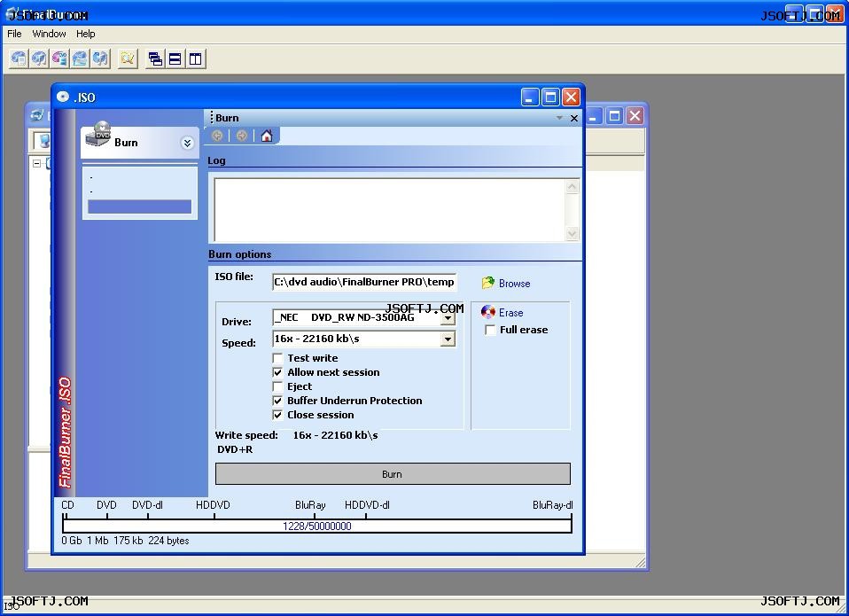Screen dimensions: 849x616
Task: Select the highlighted item in sidebar list
Action: pos(140,207)
